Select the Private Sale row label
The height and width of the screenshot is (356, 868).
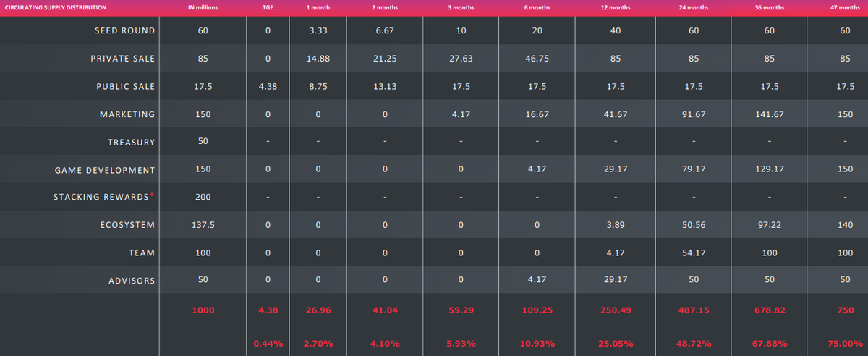point(122,59)
